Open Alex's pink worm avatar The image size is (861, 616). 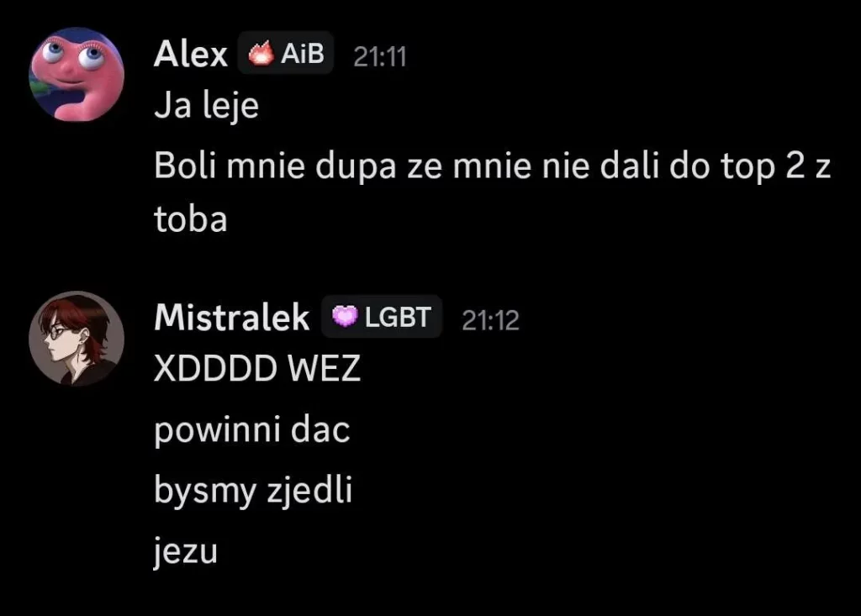tap(77, 75)
